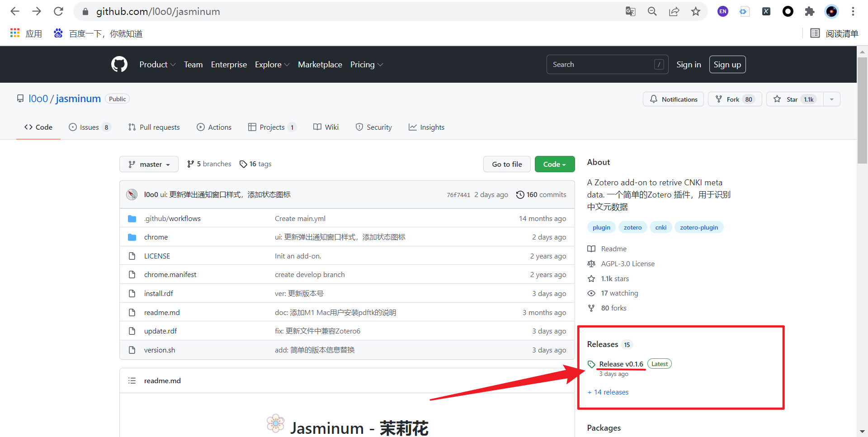Open the .github/workflows folder
This screenshot has height=437, width=868.
[172, 218]
